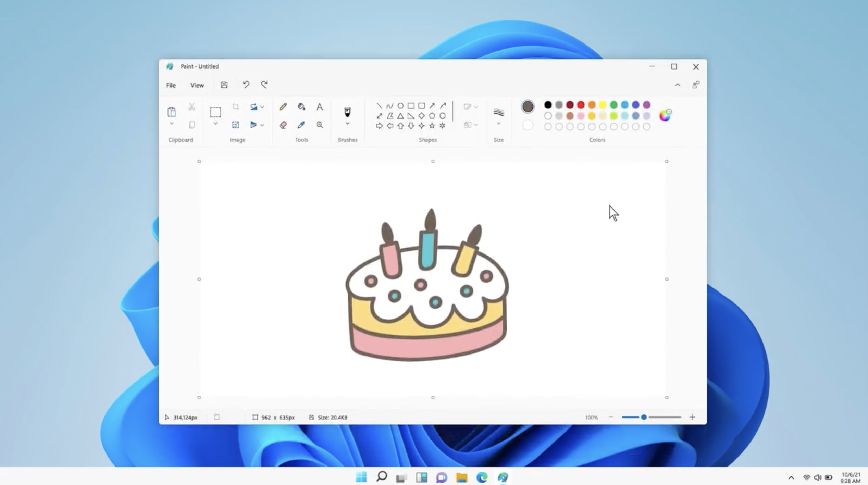Choose the five-point star shape

tap(432, 126)
